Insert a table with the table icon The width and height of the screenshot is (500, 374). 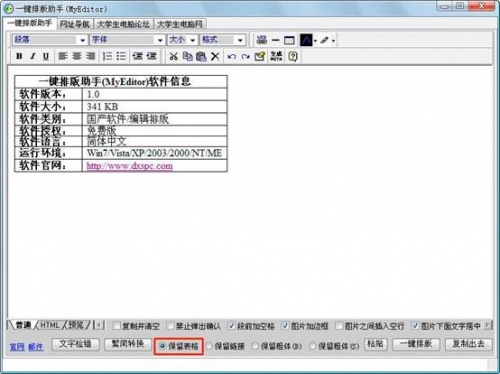(x=289, y=40)
